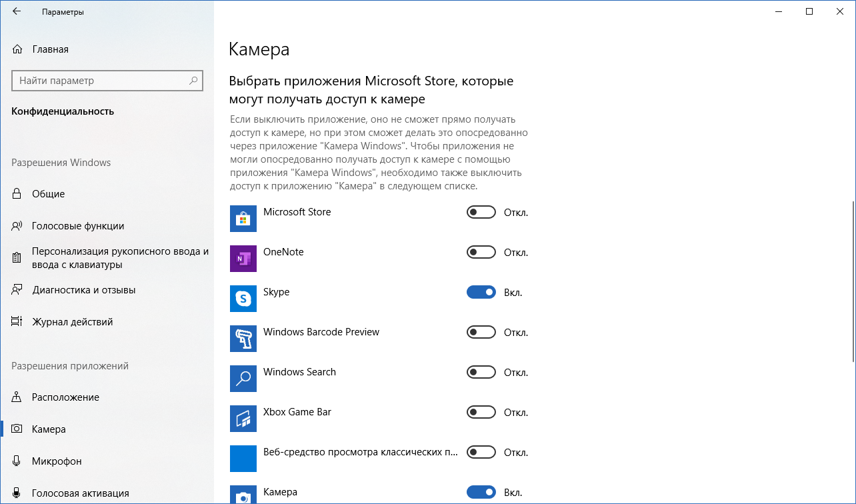This screenshot has height=504, width=856.
Task: Click the OneNote app icon
Action: (x=243, y=259)
